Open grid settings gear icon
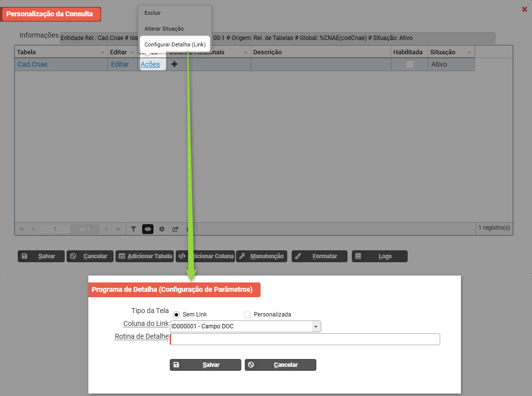532x396 pixels. point(161,229)
